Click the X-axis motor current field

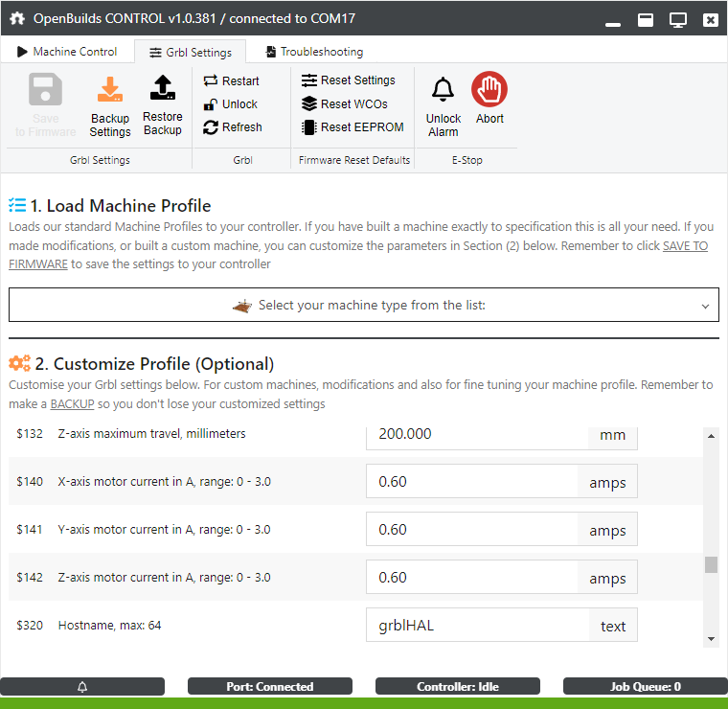471,482
